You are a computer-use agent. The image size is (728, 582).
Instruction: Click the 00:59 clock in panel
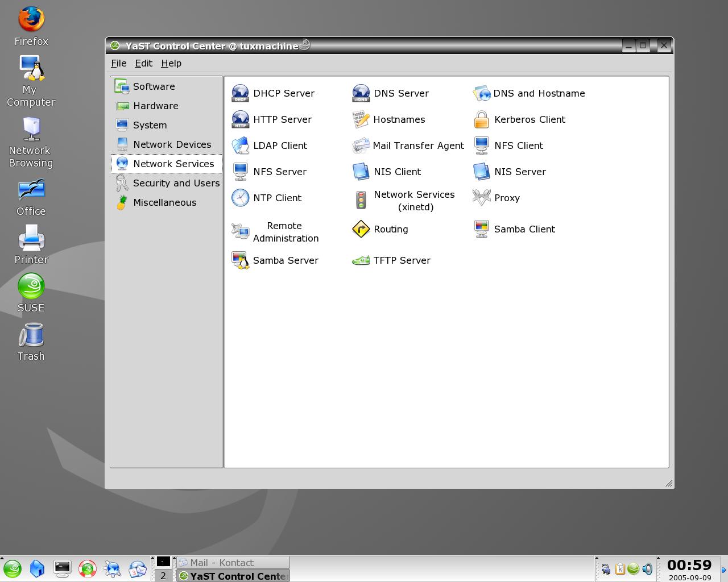pyautogui.click(x=689, y=565)
